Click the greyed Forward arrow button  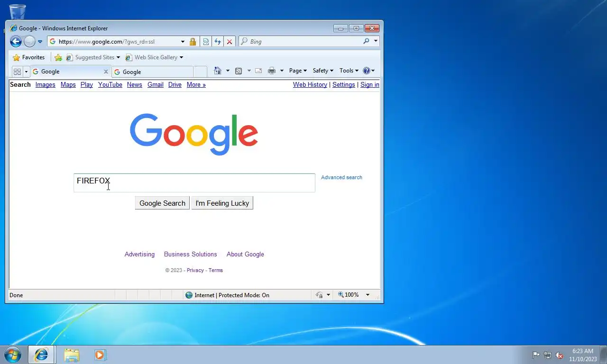tap(29, 42)
